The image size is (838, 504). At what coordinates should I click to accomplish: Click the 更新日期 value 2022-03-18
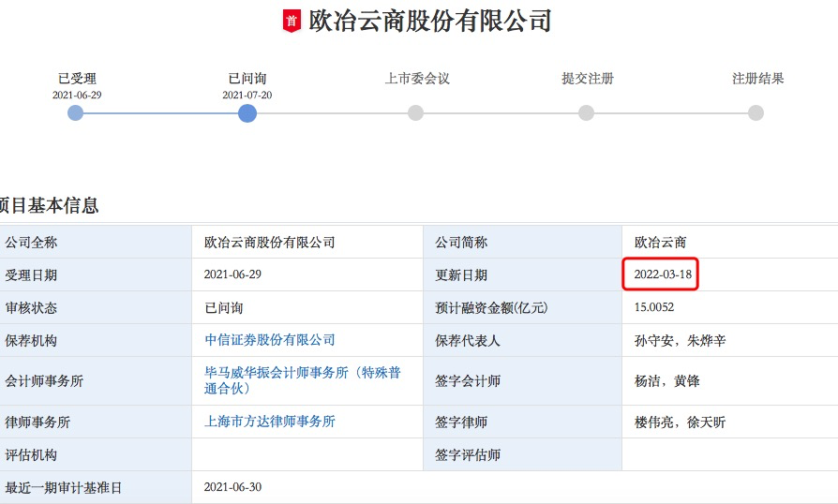click(x=663, y=274)
